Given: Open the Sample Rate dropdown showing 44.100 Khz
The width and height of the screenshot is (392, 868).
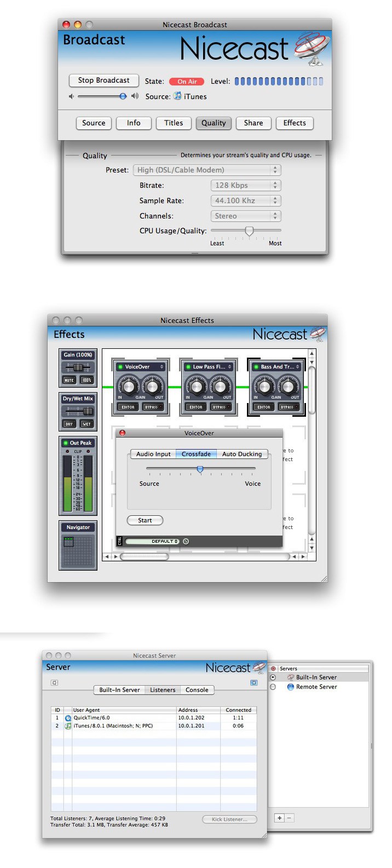Looking at the screenshot, I should point(246,200).
